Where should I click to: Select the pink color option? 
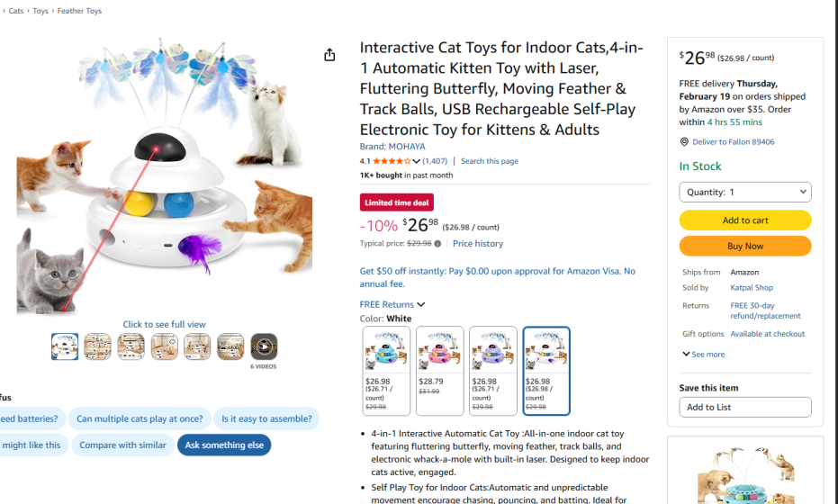pyautogui.click(x=440, y=370)
